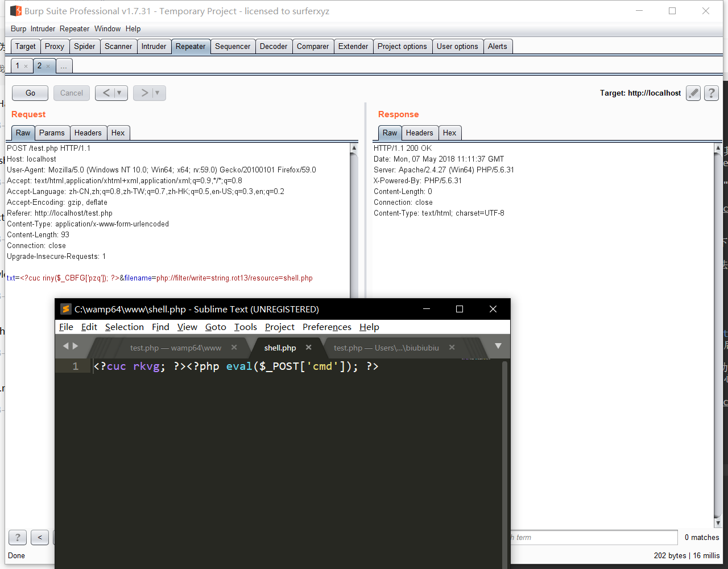Click the Sublime Text vertical scrollbar
Screen dimensions: 728x569
point(504,464)
